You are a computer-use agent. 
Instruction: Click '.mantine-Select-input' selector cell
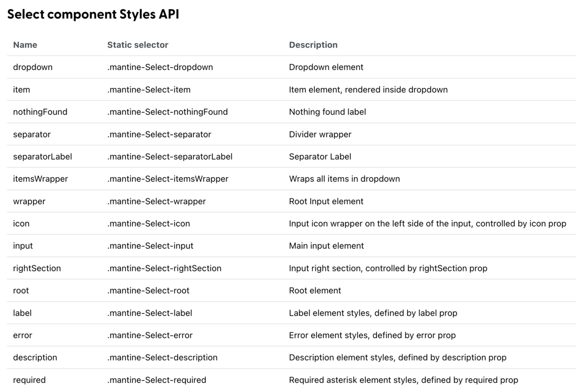click(x=150, y=246)
